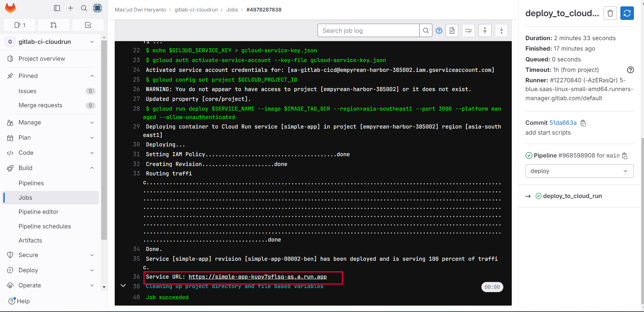Open the Pipeline editor
This screenshot has width=644, height=312.
(51, 212)
